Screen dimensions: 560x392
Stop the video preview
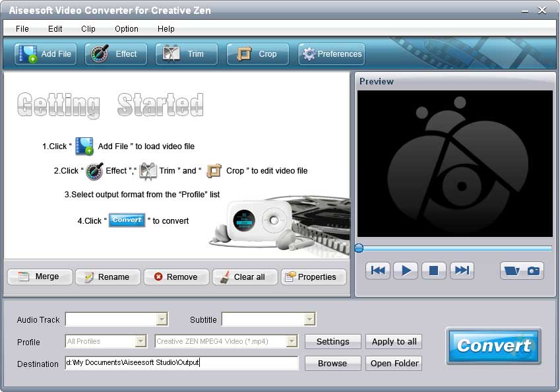(433, 271)
